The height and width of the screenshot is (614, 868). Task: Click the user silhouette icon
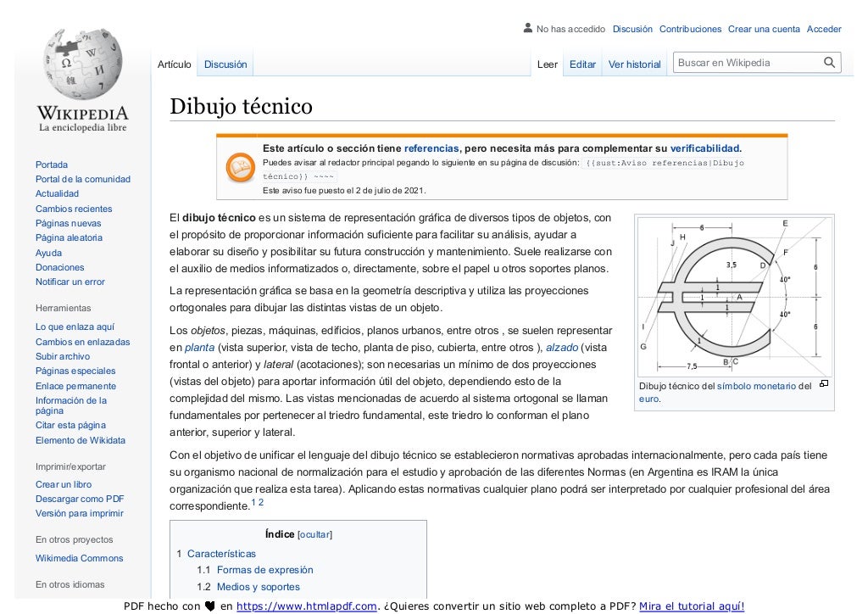527,28
